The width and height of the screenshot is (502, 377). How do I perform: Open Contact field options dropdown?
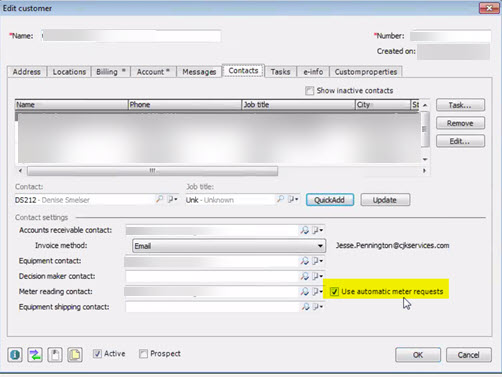[172, 199]
